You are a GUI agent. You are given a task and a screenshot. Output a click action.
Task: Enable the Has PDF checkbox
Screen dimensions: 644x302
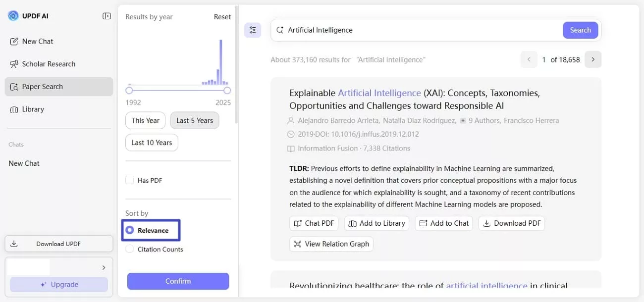[x=129, y=180]
